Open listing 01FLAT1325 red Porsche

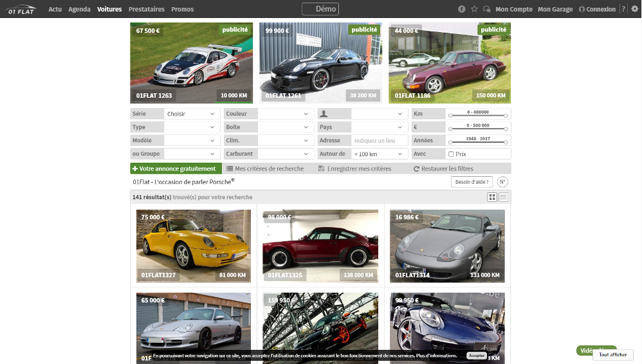pos(320,246)
